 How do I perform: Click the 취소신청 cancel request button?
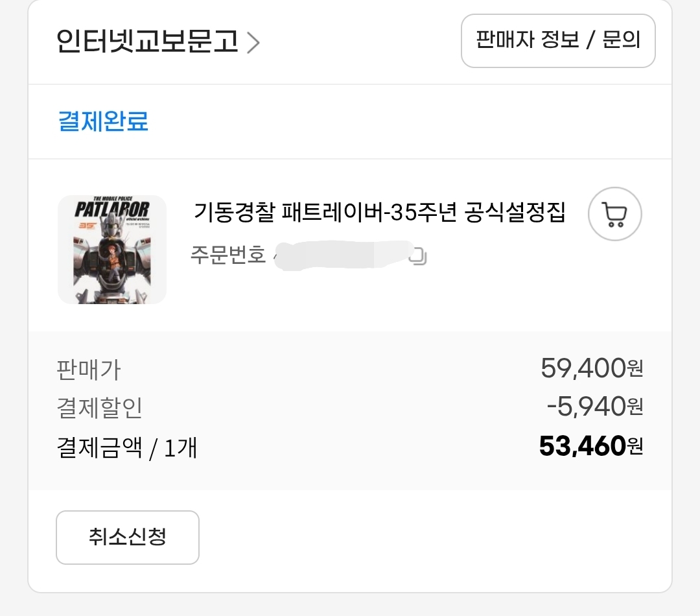click(127, 538)
